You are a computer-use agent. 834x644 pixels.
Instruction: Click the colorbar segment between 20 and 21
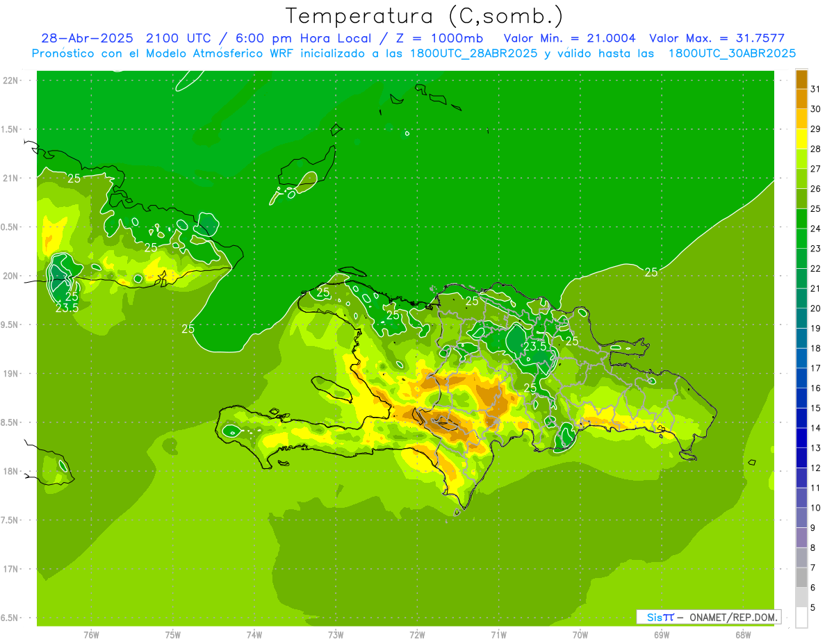click(801, 299)
